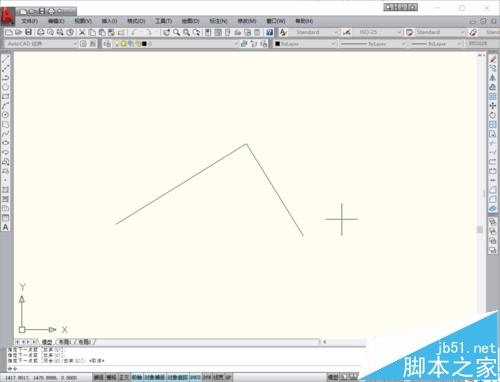Viewport: 500px width, 382px height.
Task: Select the Table tool in Draw toolbar
Action: pyautogui.click(x=5, y=218)
